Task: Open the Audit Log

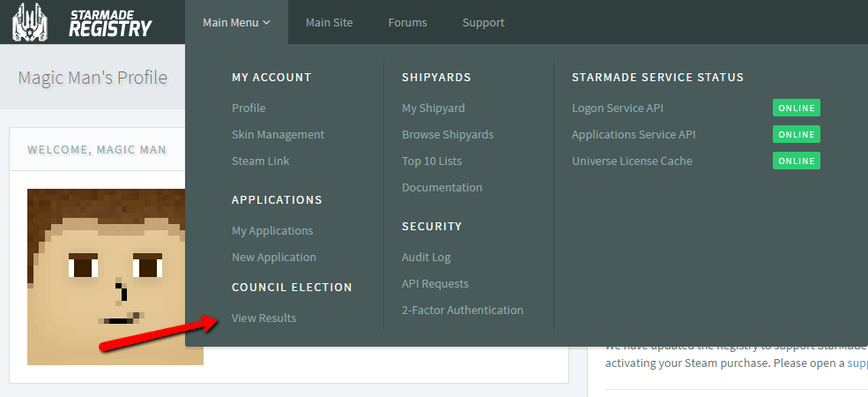Action: (x=426, y=257)
